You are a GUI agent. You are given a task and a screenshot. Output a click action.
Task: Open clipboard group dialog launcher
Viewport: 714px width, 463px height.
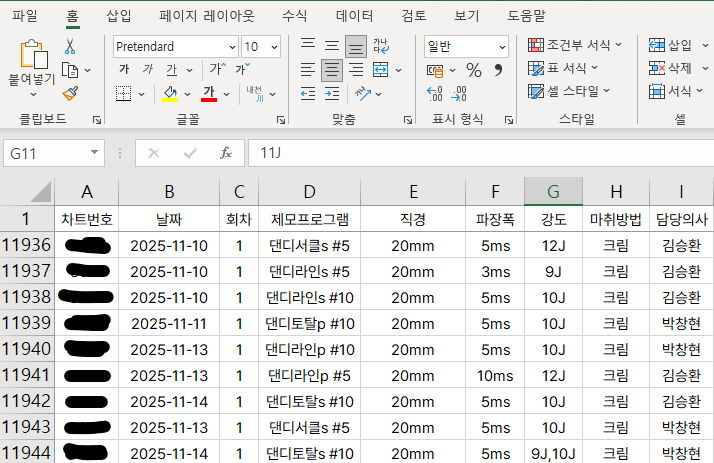[x=97, y=120]
